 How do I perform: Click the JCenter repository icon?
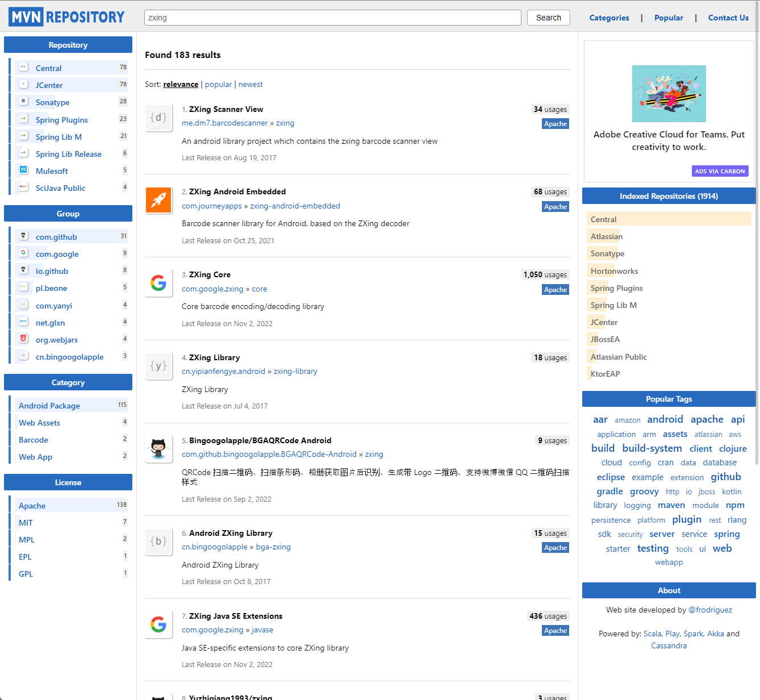click(x=24, y=84)
